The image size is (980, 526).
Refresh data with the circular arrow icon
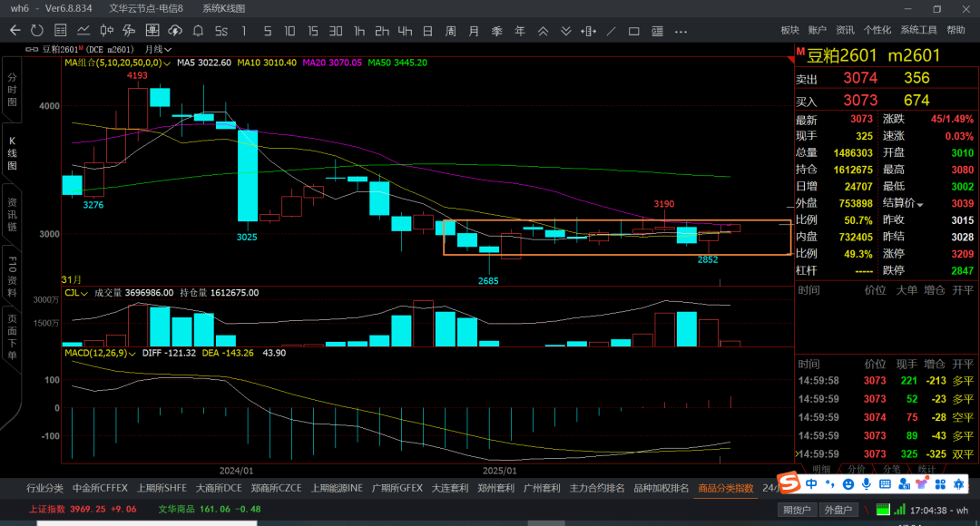tap(37, 31)
